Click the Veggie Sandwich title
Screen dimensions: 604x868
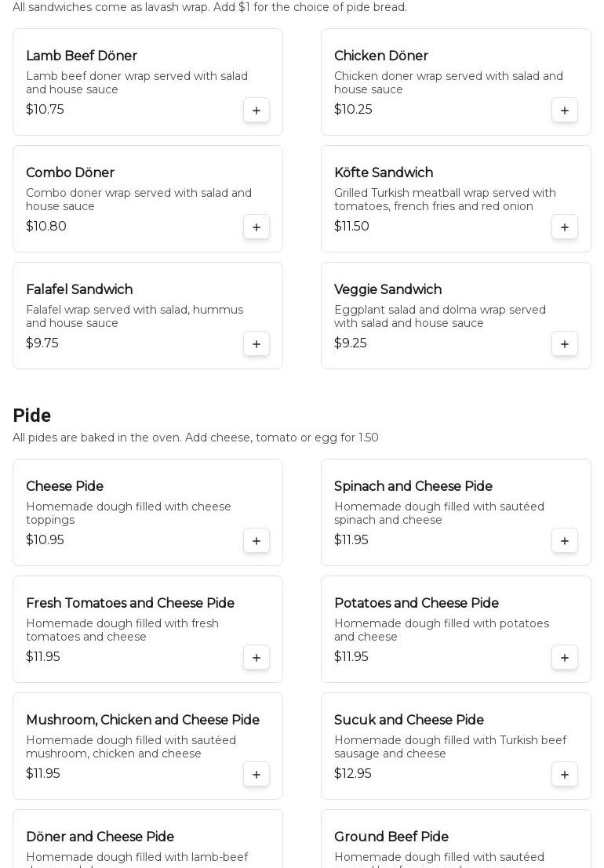point(388,290)
